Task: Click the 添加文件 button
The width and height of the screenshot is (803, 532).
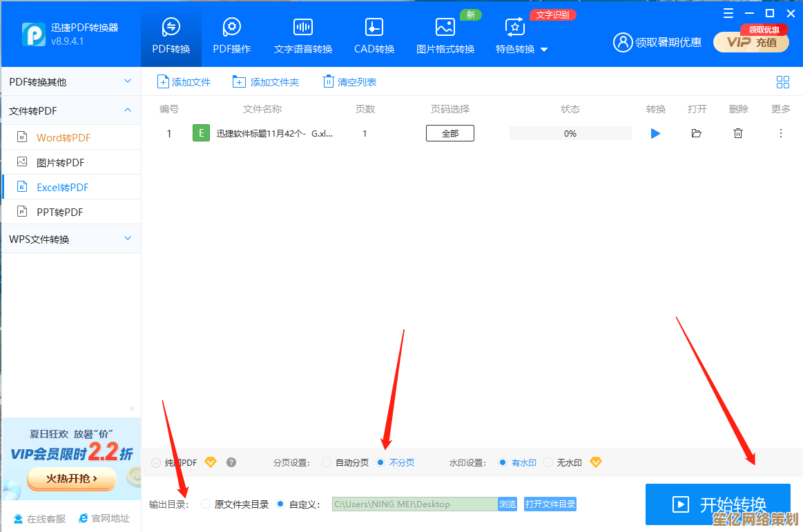Action: pyautogui.click(x=184, y=82)
